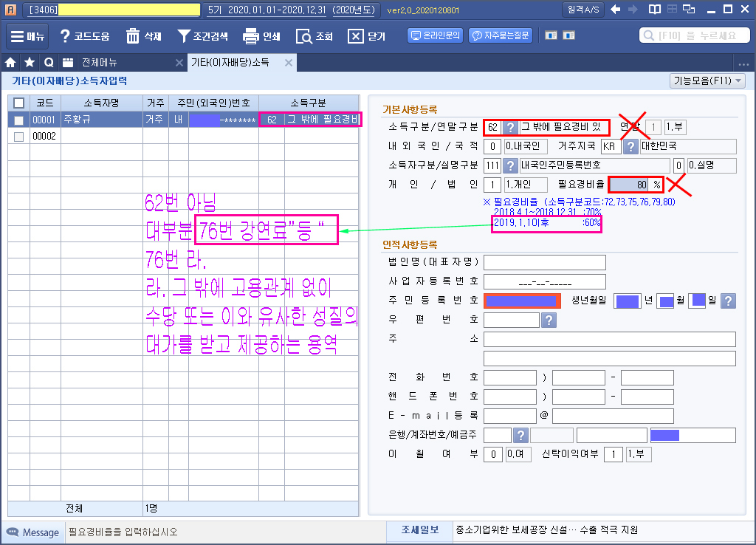
Task: Click the 사업자등록번호 input field
Action: click(544, 281)
